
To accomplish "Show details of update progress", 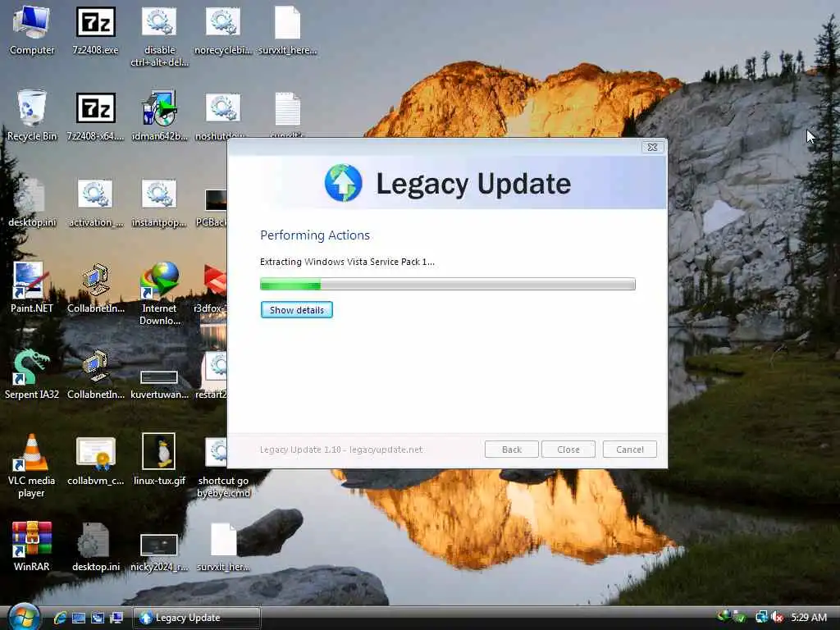I will pos(297,309).
